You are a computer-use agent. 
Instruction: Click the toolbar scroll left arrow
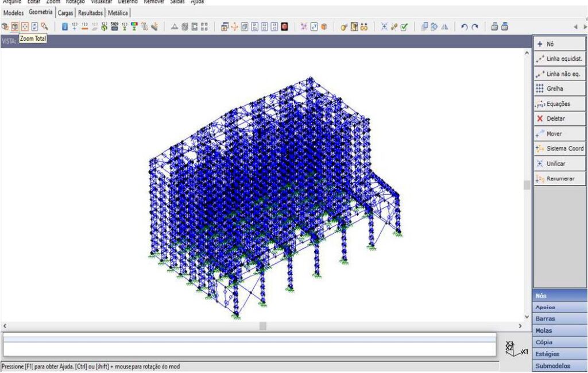click(x=576, y=27)
